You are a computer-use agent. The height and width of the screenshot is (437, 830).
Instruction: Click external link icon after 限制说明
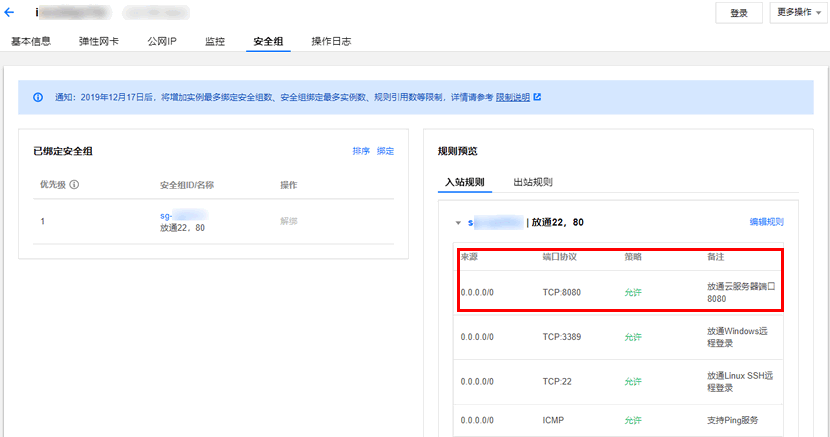coord(537,98)
